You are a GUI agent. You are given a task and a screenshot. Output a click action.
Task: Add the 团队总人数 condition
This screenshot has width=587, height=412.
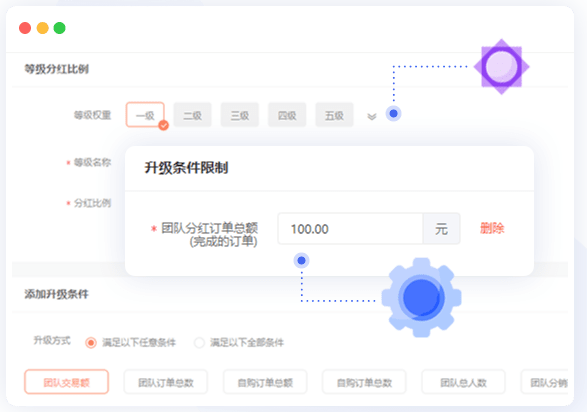point(463,382)
